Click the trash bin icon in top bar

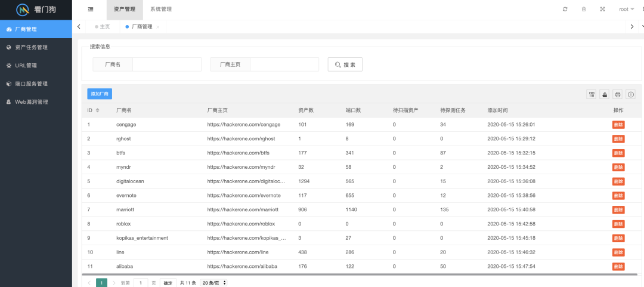(x=584, y=10)
